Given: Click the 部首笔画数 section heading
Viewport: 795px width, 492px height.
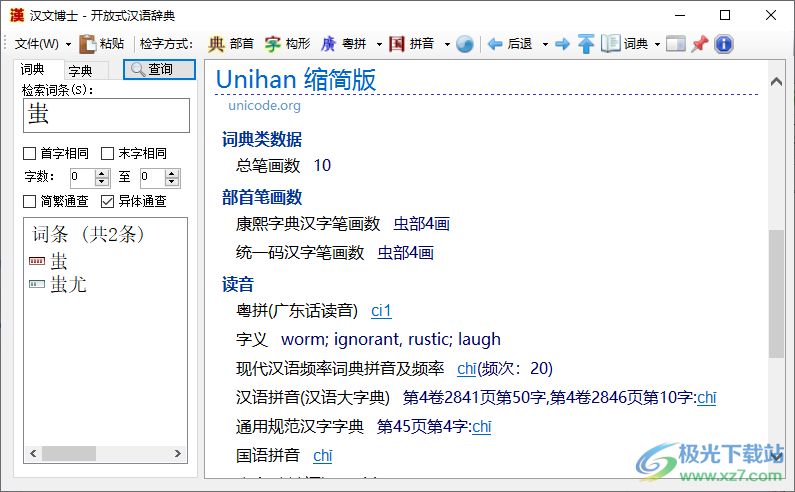Looking at the screenshot, I should tap(262, 197).
